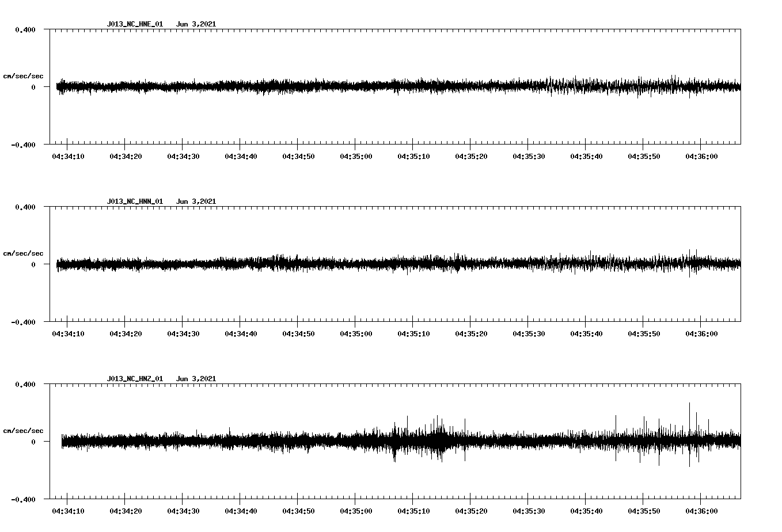Click 04:34:10 tick label on HNE plot
The height and width of the screenshot is (532, 782).
click(68, 157)
